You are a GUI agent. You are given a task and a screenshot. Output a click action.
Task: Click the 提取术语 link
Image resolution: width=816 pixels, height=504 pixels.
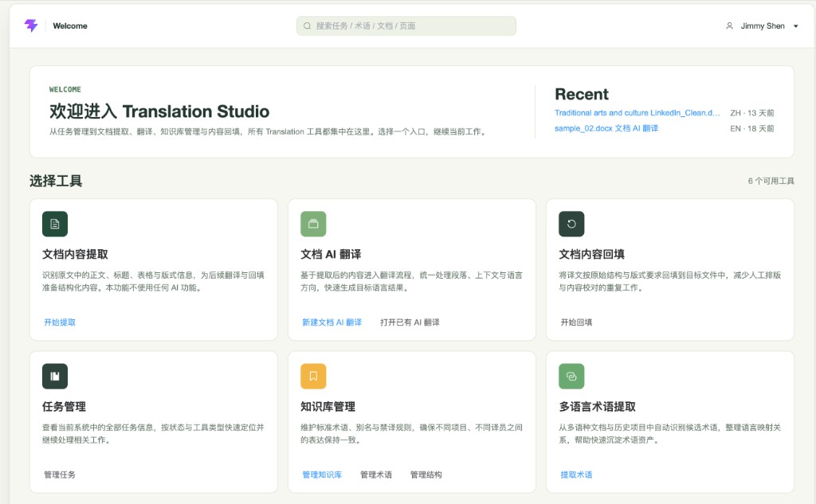pyautogui.click(x=576, y=475)
